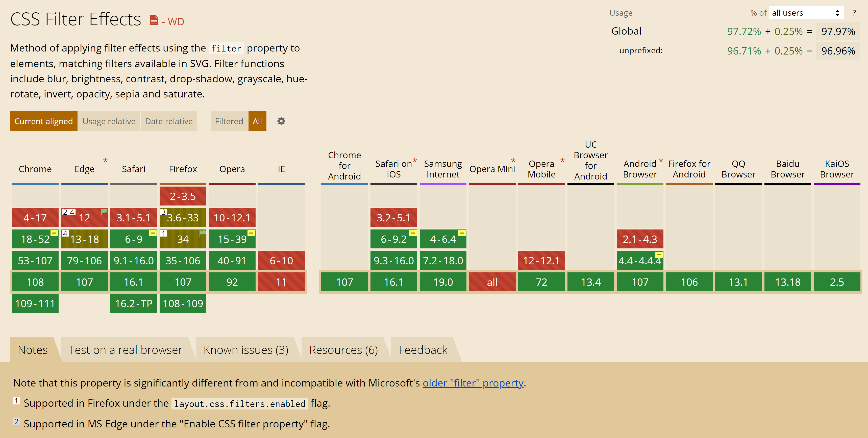The image size is (868, 438).
Task: Switch to Usage relative view
Action: [x=109, y=121]
